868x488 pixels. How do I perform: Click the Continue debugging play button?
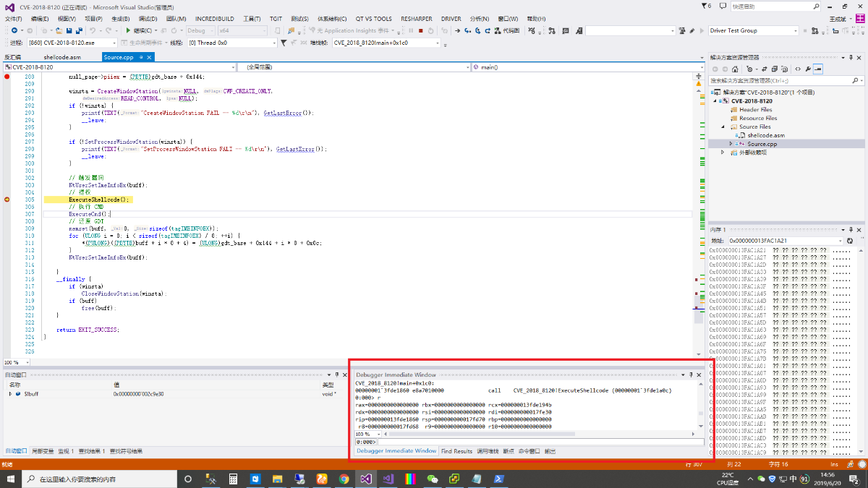pyautogui.click(x=129, y=30)
